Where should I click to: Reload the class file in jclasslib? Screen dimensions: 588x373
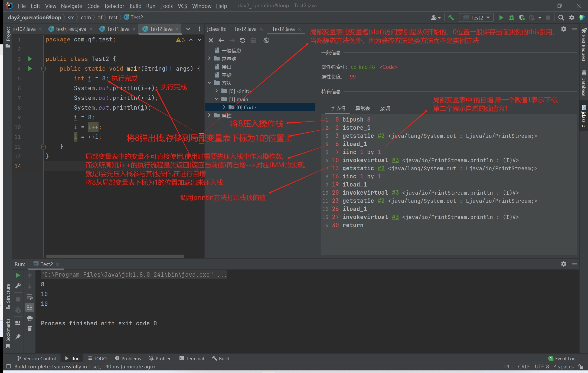pos(243,40)
